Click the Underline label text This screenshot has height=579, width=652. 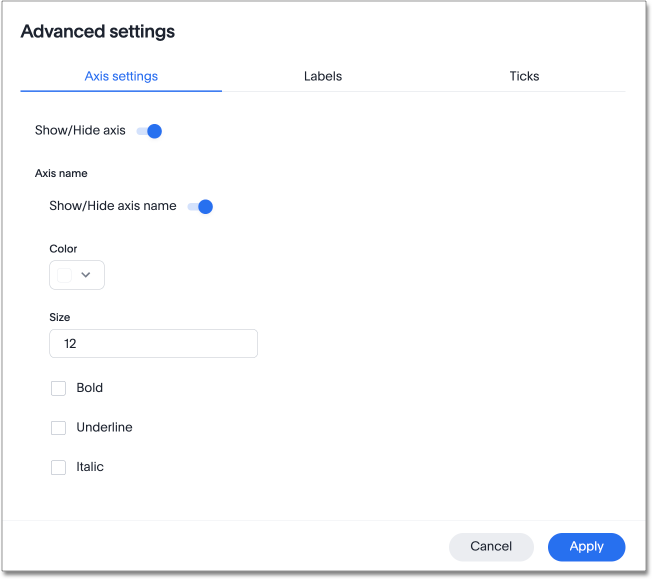click(104, 428)
